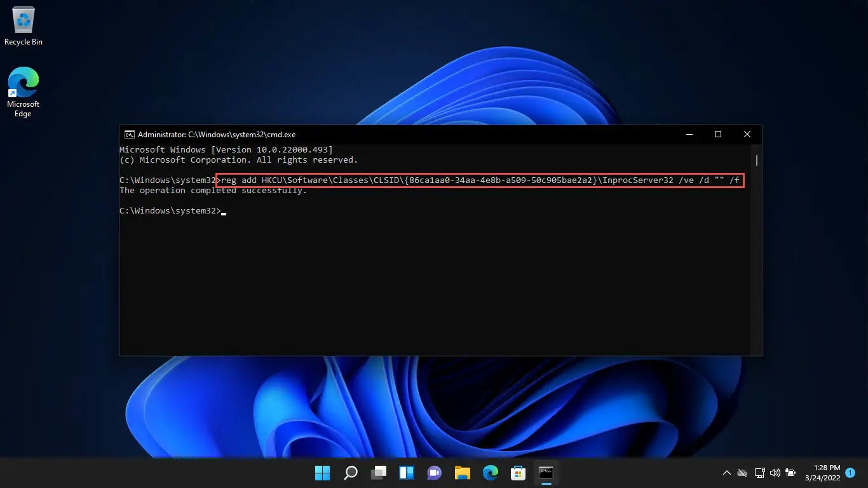The height and width of the screenshot is (488, 868).
Task: Select the Microsoft Edge desktop shortcut
Action: point(24,92)
